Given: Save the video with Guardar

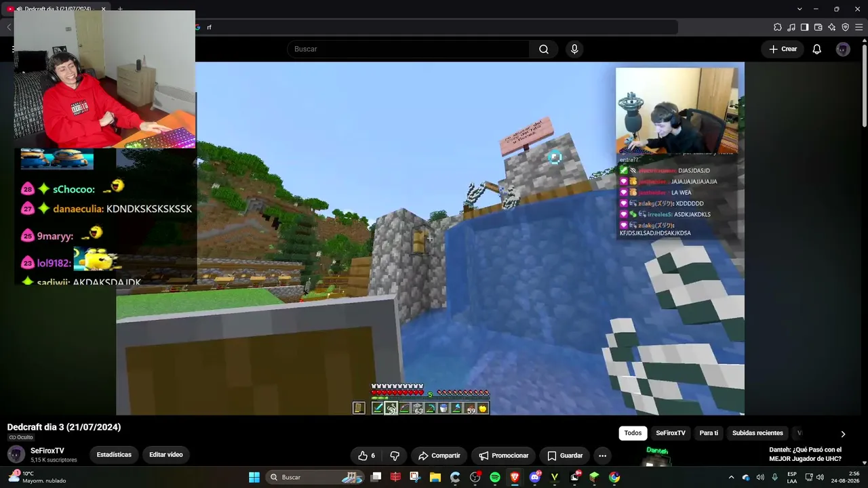Looking at the screenshot, I should coord(565,455).
